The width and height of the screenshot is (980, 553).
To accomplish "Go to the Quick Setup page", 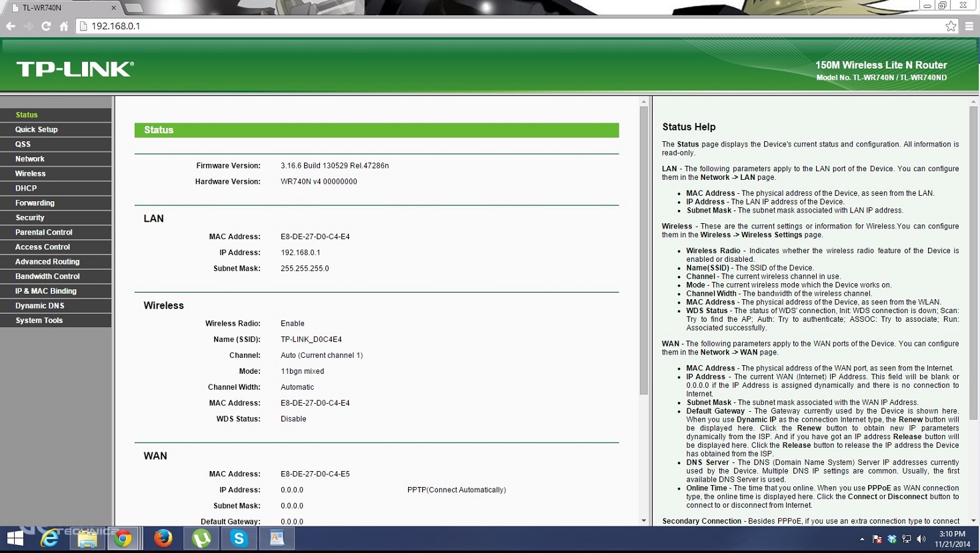I will [x=37, y=130].
